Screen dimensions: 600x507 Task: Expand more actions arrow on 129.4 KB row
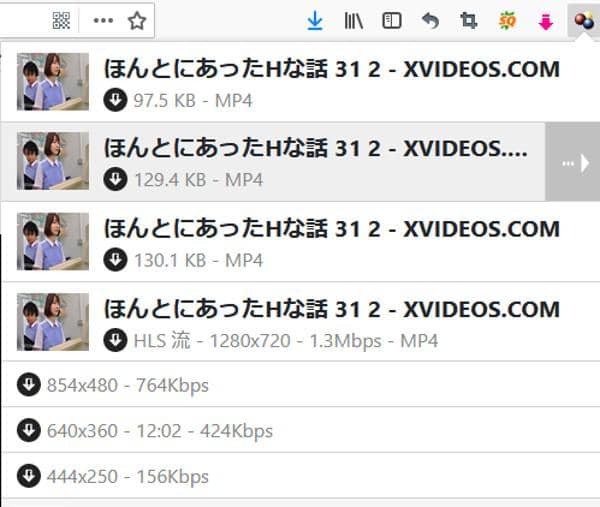coord(573,162)
